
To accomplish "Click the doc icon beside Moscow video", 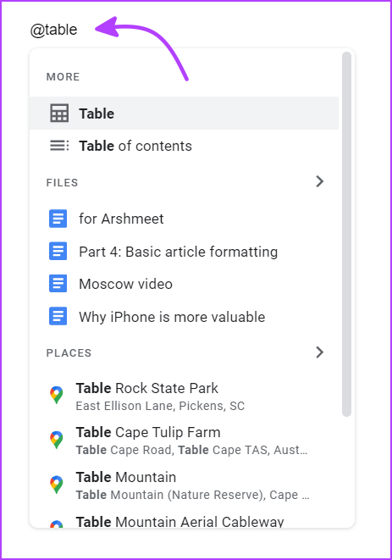I will point(58,284).
